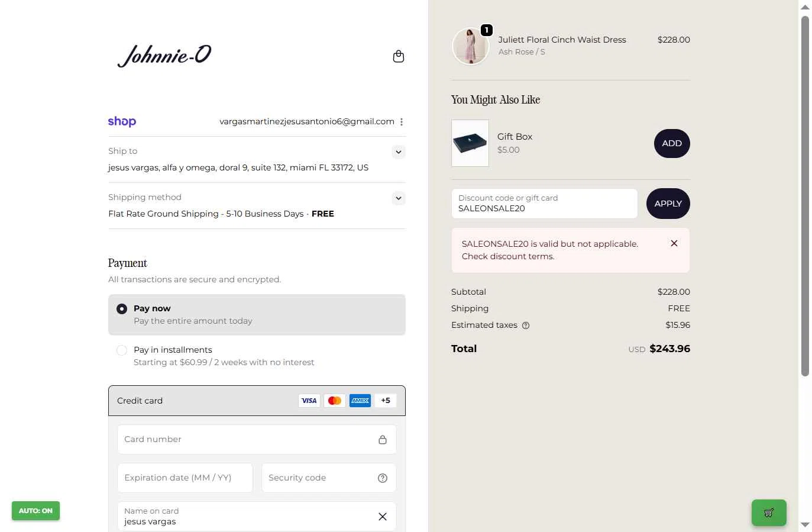Click the Johnnie-O logo
This screenshot has width=812, height=532.
[x=164, y=56]
